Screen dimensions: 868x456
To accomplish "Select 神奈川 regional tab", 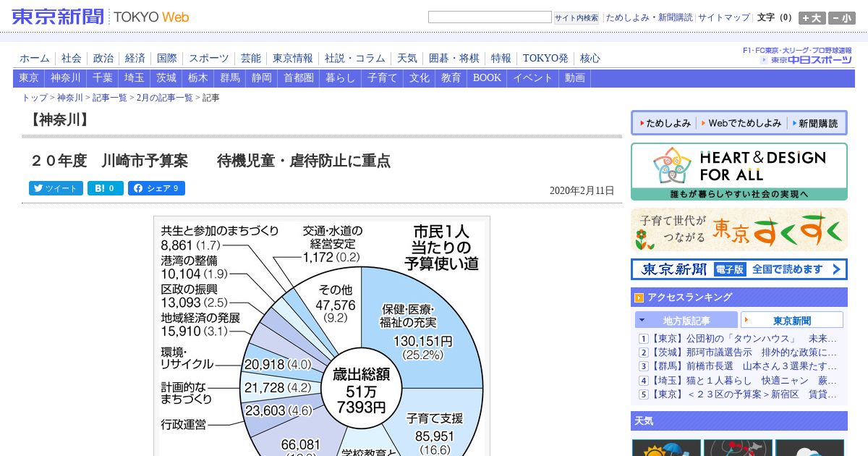I will coord(66,78).
